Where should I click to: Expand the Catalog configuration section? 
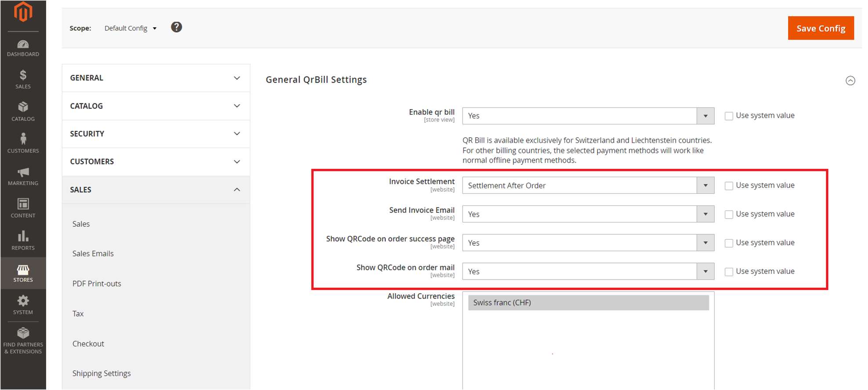(156, 106)
